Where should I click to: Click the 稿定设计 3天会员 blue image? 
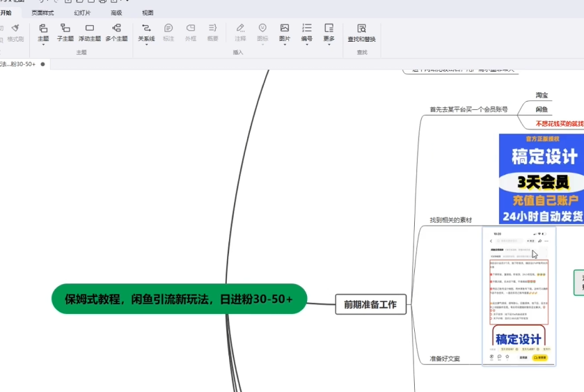[542, 178]
